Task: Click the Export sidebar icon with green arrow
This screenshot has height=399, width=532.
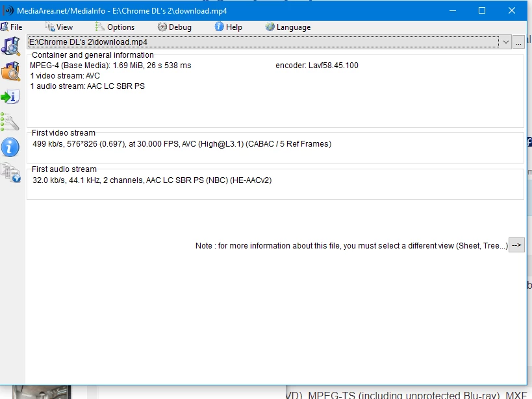Action: point(10,97)
